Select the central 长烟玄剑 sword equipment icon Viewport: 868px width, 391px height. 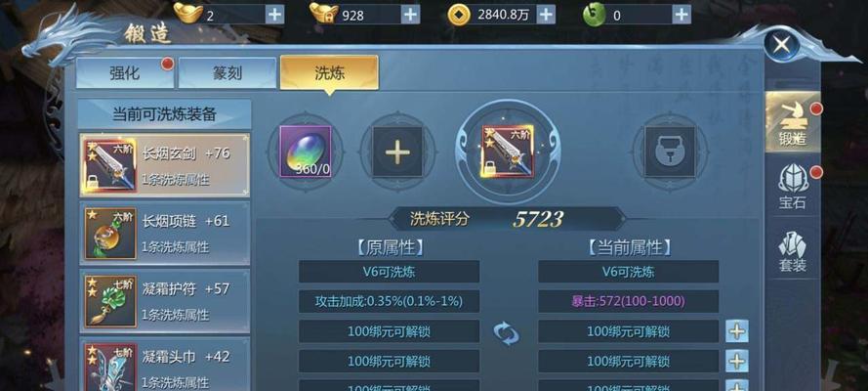coord(508,152)
